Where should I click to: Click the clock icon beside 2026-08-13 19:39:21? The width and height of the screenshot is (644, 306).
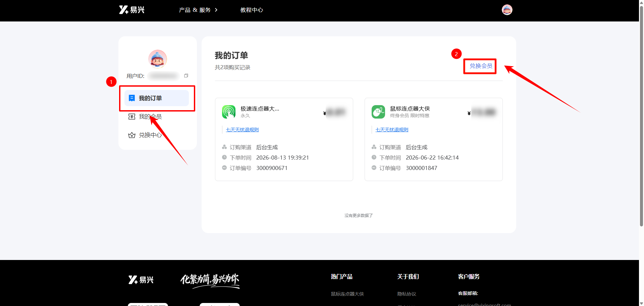coord(224,157)
